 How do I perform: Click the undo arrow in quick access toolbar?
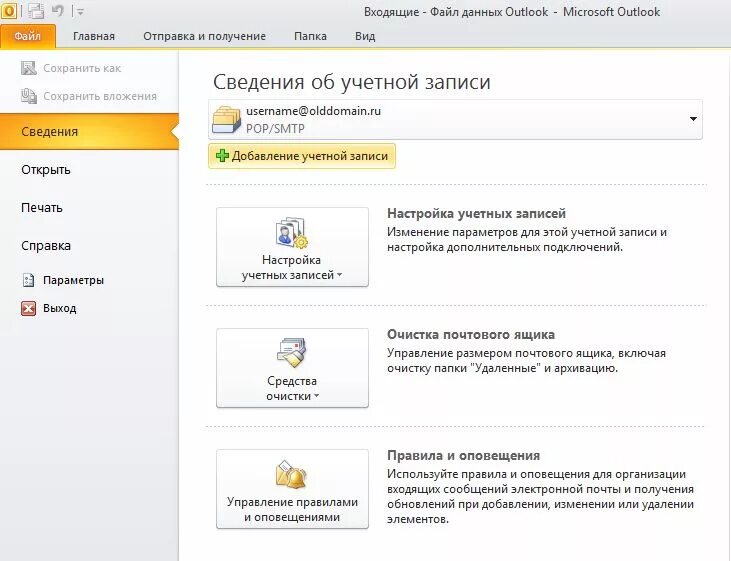click(58, 10)
